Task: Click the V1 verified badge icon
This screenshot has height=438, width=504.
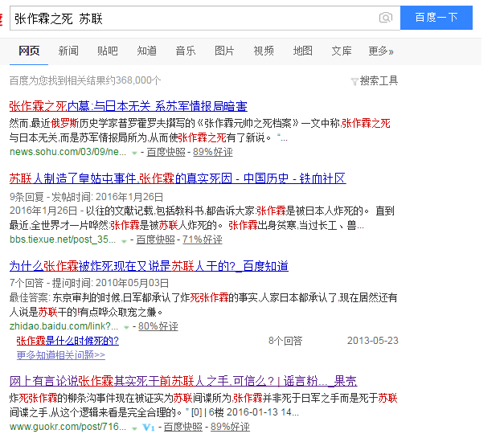Action: coord(149,428)
